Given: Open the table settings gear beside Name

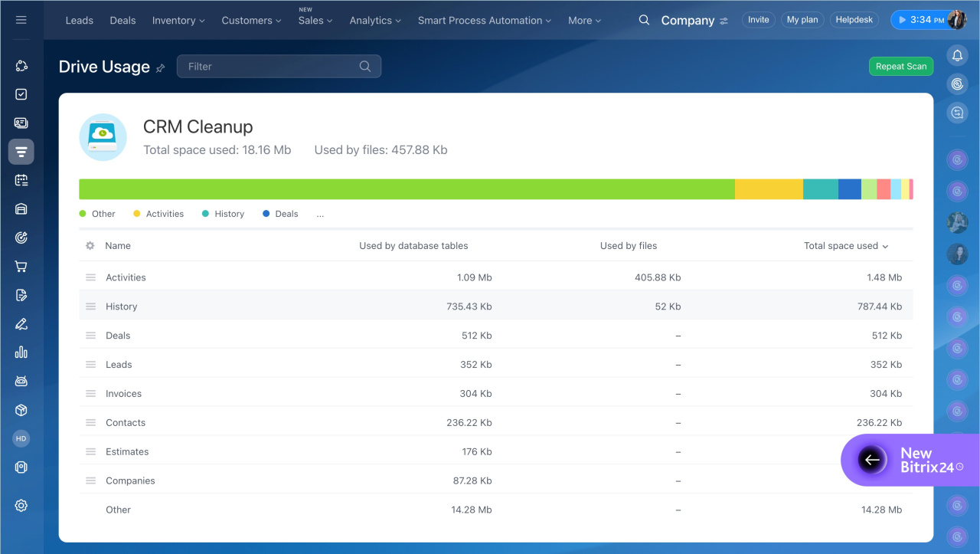Looking at the screenshot, I should pyautogui.click(x=90, y=246).
